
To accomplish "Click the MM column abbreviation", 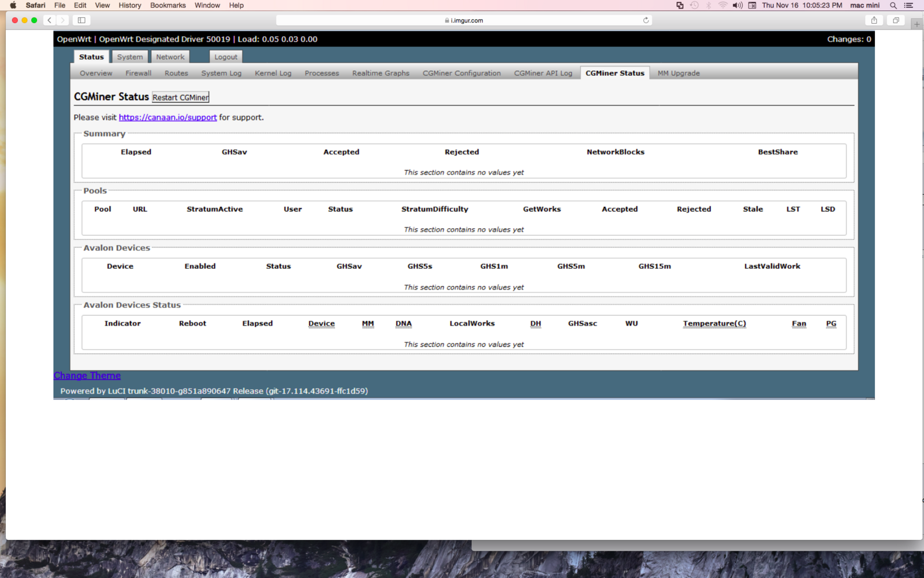I will 368,324.
